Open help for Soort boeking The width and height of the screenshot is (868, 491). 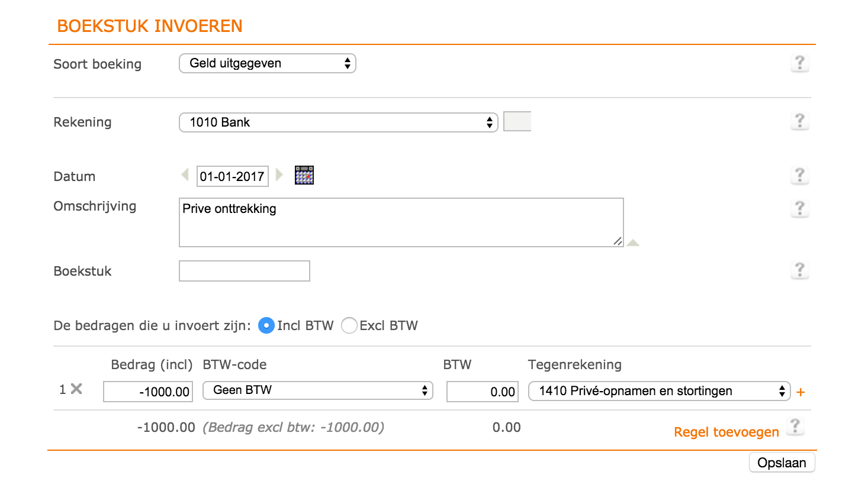[799, 63]
